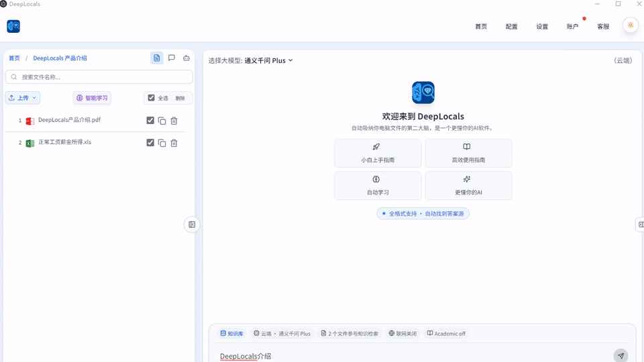This screenshot has height=362, width=644.
Task: Open the robot assistant icon in sidebar
Action: [x=186, y=58]
